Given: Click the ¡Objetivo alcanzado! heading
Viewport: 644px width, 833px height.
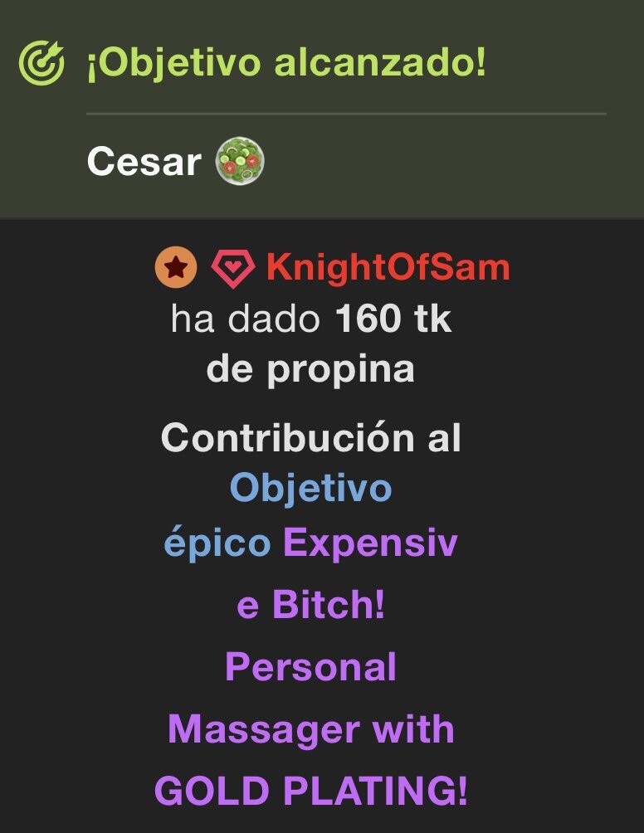Looking at the screenshot, I should pyautogui.click(x=286, y=63).
